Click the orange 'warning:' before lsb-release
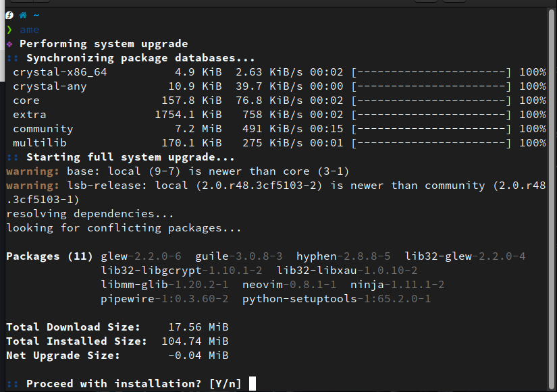The width and height of the screenshot is (557, 392). pos(32,186)
